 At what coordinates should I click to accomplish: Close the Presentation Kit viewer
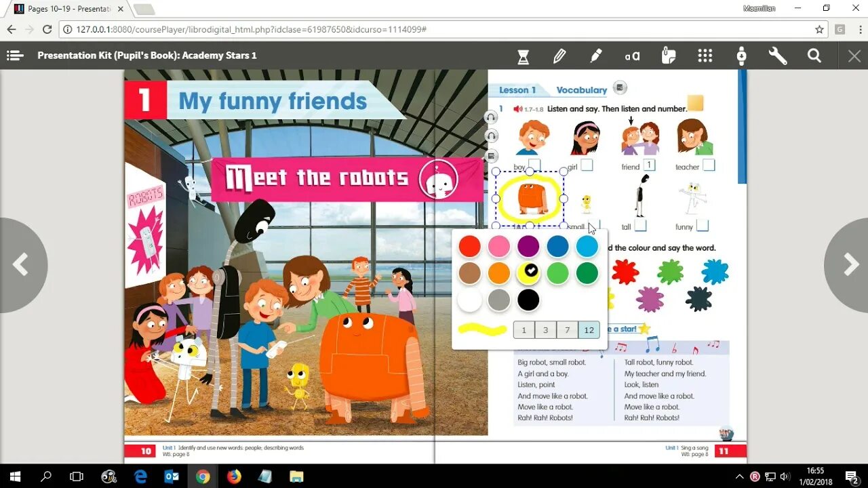point(854,56)
